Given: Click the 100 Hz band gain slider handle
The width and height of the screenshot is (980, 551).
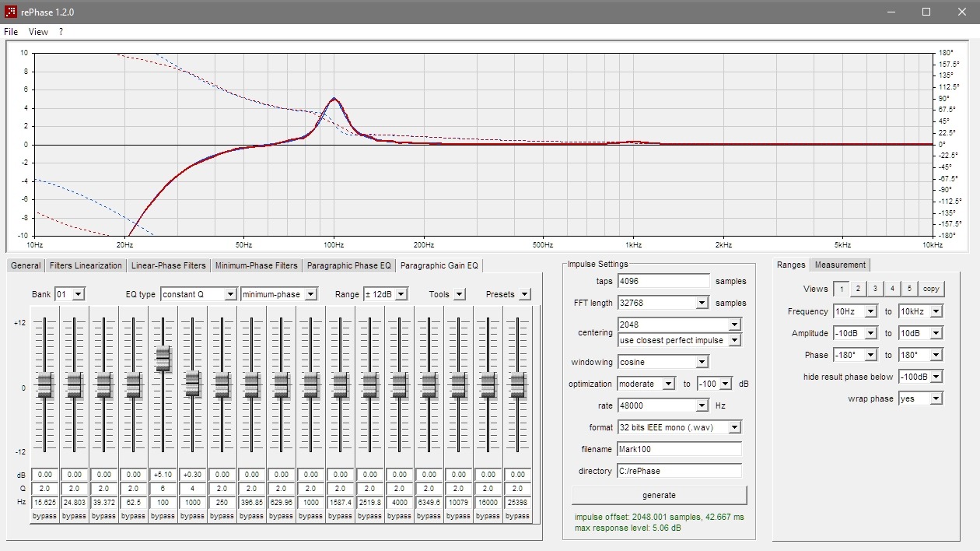Looking at the screenshot, I should click(163, 359).
